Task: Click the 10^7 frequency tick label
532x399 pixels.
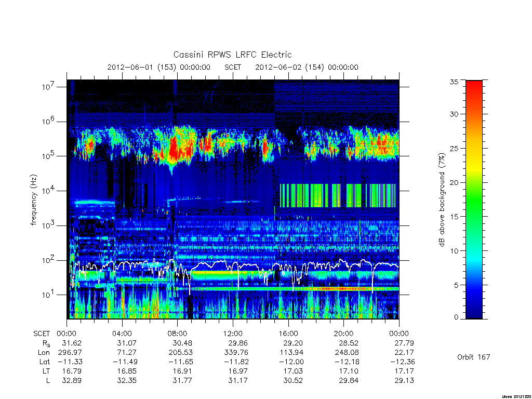Action: pos(49,86)
